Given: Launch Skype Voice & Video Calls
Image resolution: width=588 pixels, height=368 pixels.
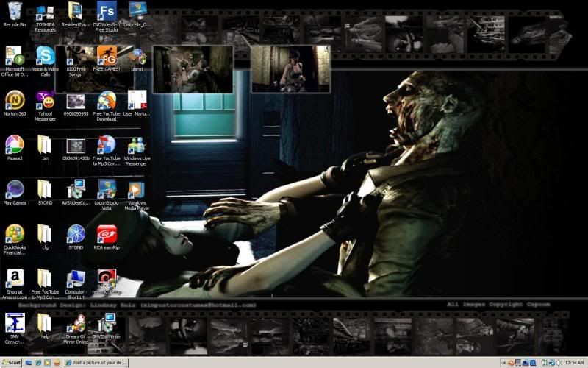Looking at the screenshot, I should [x=45, y=61].
